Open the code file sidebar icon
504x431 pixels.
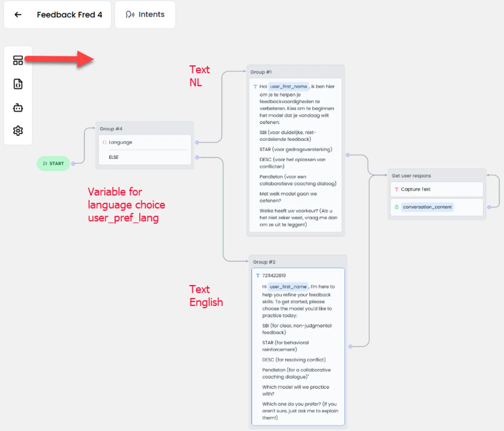[18, 84]
